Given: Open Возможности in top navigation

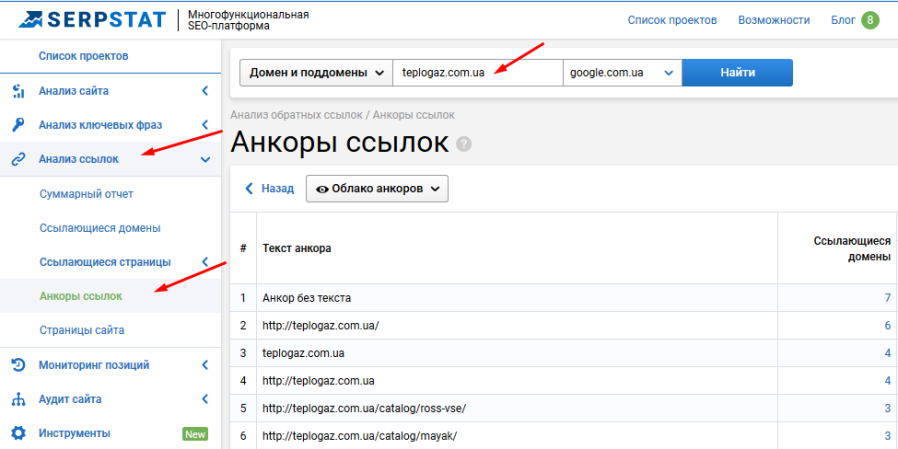Looking at the screenshot, I should tap(774, 20).
